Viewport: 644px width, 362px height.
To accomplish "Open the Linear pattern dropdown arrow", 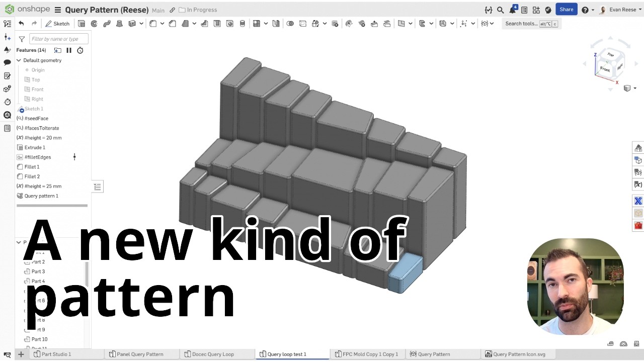I will 265,24.
